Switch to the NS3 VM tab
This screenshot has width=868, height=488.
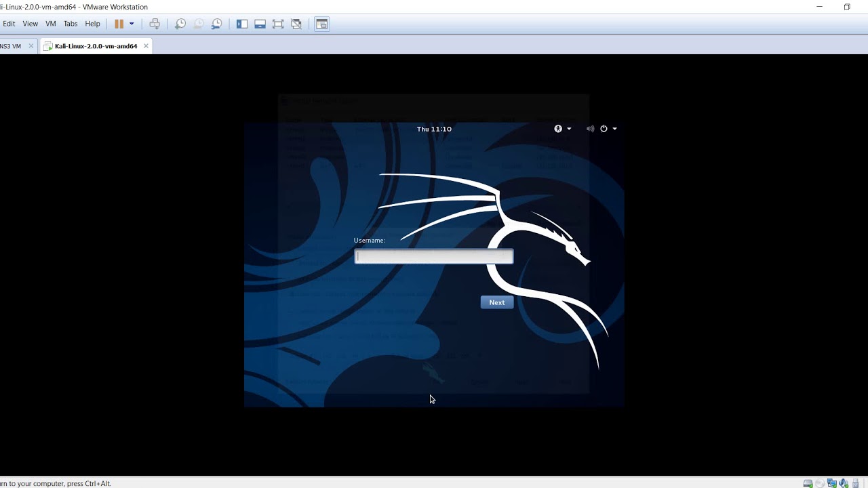coord(10,46)
